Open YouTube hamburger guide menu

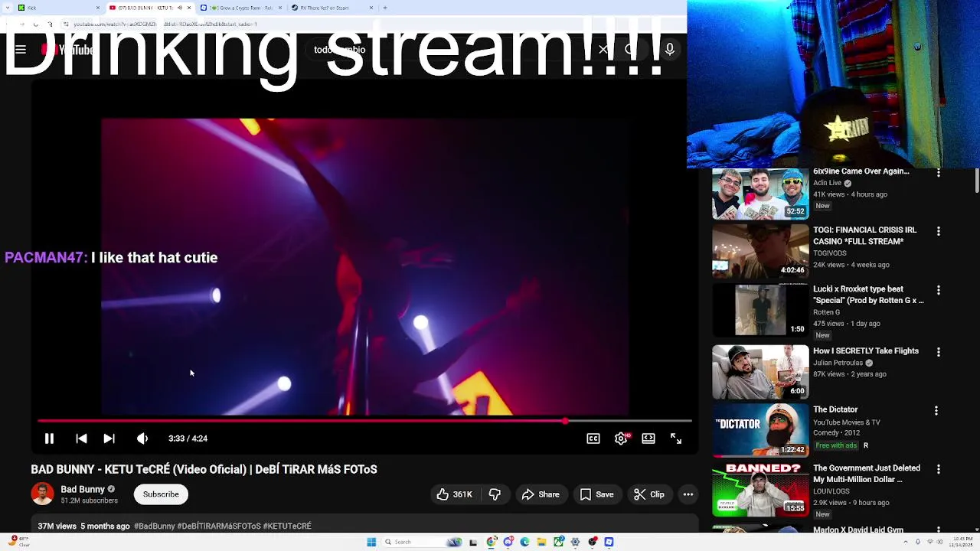pyautogui.click(x=21, y=50)
